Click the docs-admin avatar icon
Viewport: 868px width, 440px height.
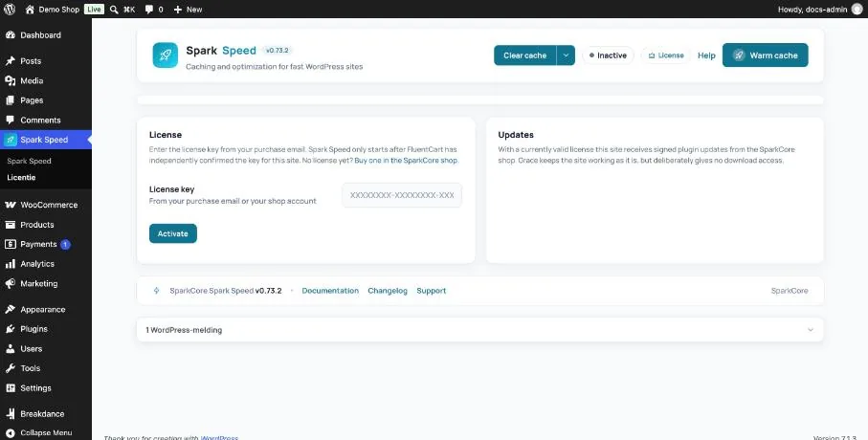(857, 9)
